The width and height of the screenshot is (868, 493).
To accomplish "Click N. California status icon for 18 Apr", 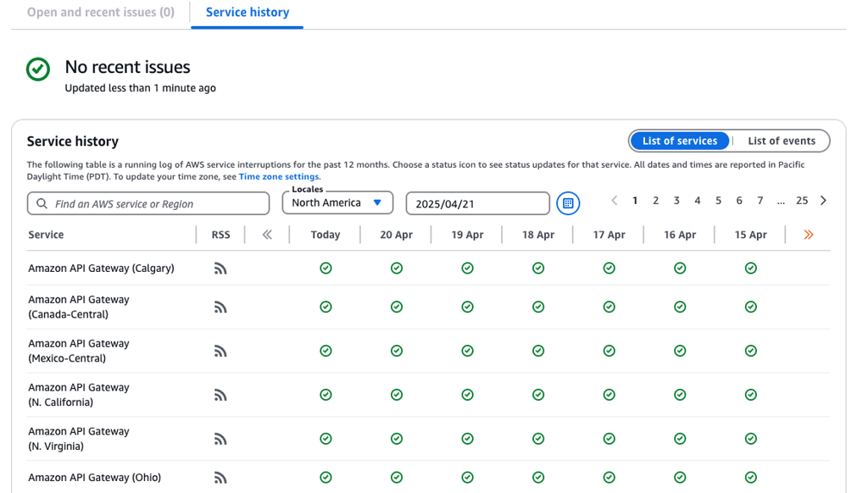I will 538,395.
